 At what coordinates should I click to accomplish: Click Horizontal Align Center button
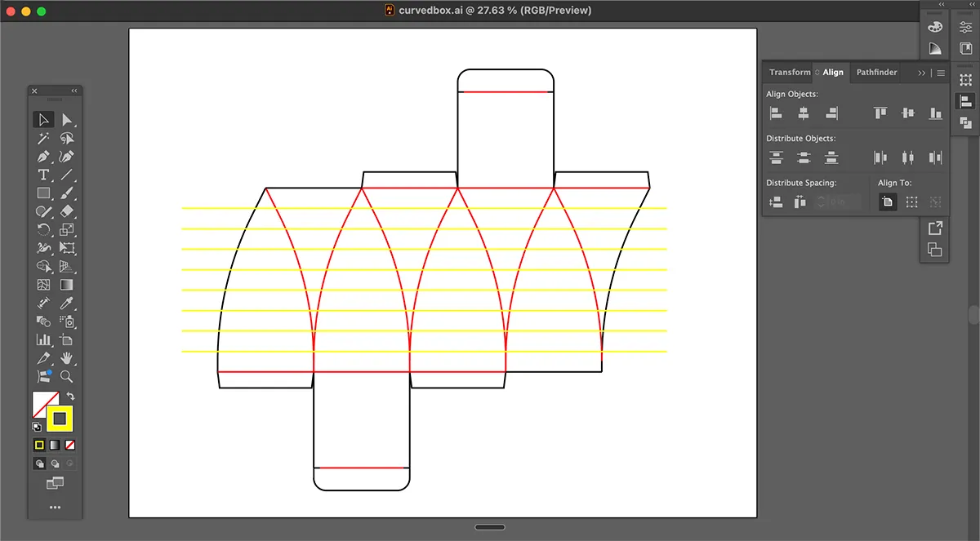[x=804, y=113]
